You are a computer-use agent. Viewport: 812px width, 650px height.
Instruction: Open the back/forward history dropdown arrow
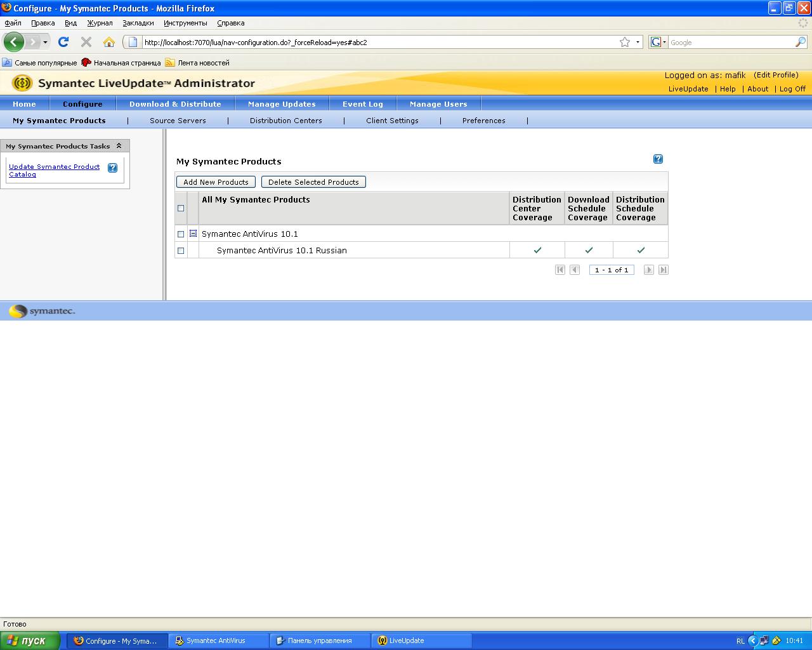click(45, 43)
